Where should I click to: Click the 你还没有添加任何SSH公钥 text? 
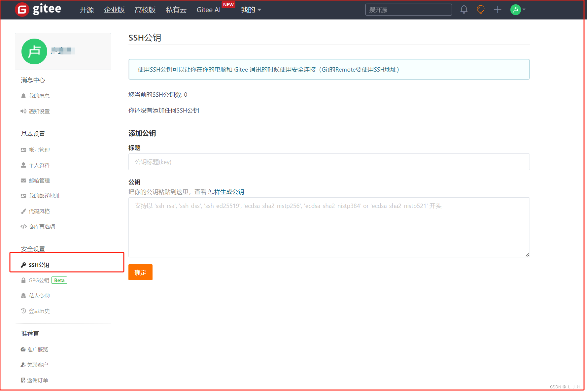164,111
